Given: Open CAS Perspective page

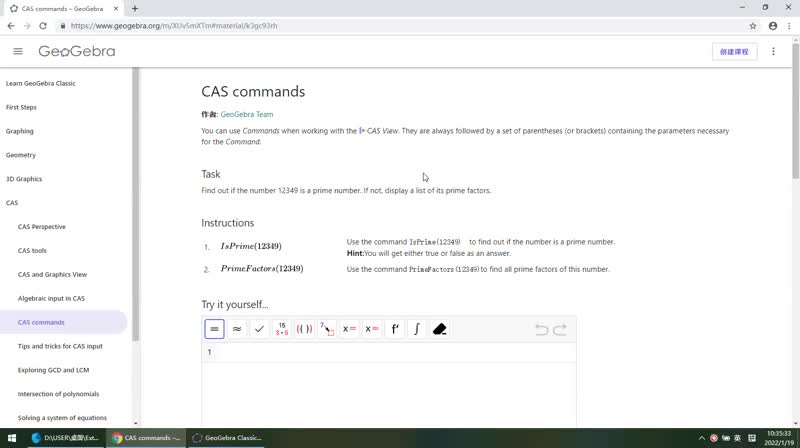Looking at the screenshot, I should (42, 227).
